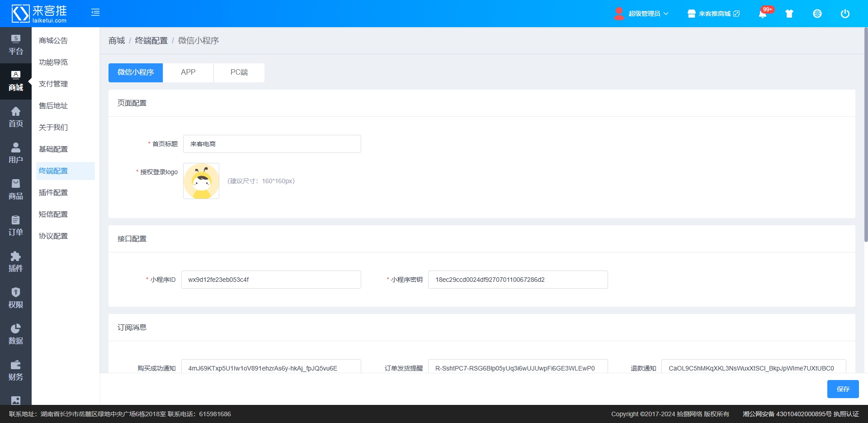The width and height of the screenshot is (868, 423).
Task: Expand the 超级管理员 account dropdown
Action: click(x=642, y=14)
